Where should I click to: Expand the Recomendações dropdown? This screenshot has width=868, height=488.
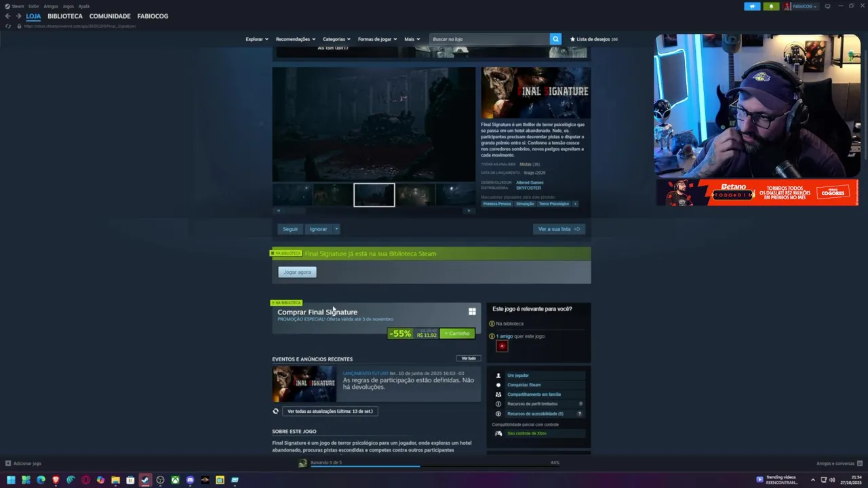[296, 39]
